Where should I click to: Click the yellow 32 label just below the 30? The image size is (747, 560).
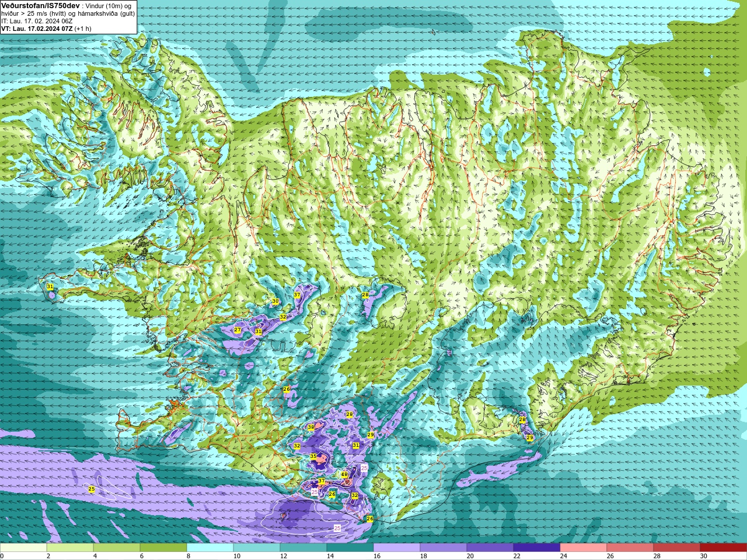(283, 317)
